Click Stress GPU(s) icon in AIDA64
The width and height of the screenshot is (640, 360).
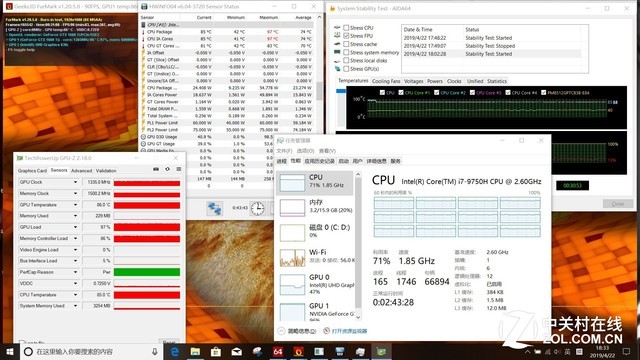[x=337, y=69]
